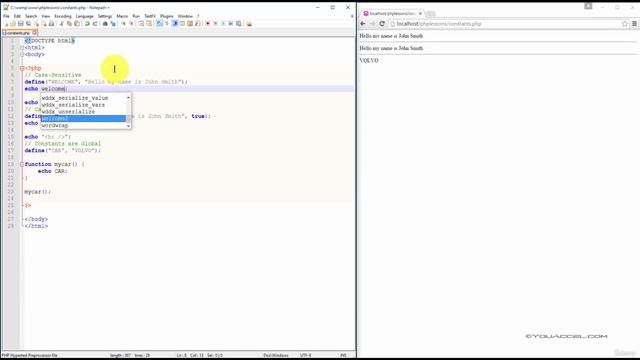Close the localhost Chrome tab
The width and height of the screenshot is (640, 360).
[x=420, y=13]
